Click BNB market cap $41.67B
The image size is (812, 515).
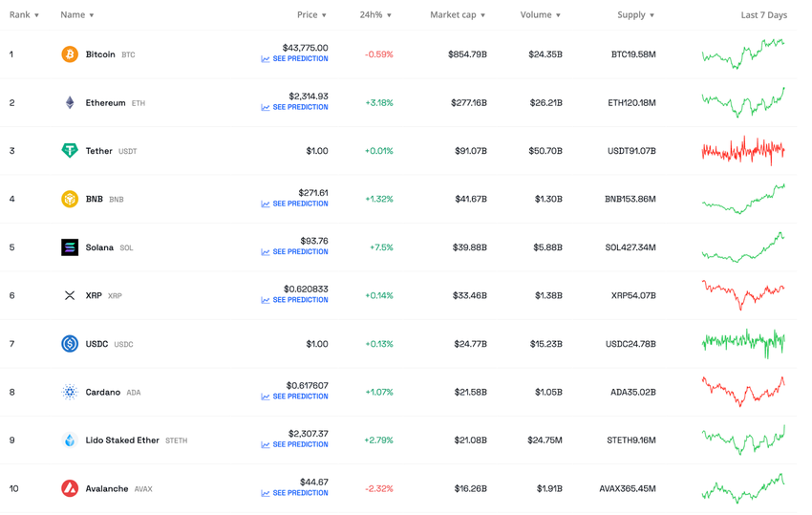[x=471, y=199]
